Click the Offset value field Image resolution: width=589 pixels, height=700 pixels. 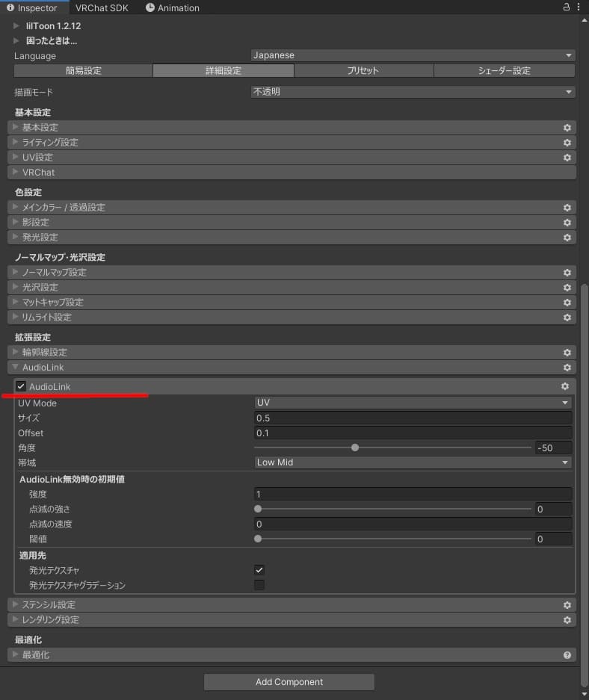pos(413,433)
